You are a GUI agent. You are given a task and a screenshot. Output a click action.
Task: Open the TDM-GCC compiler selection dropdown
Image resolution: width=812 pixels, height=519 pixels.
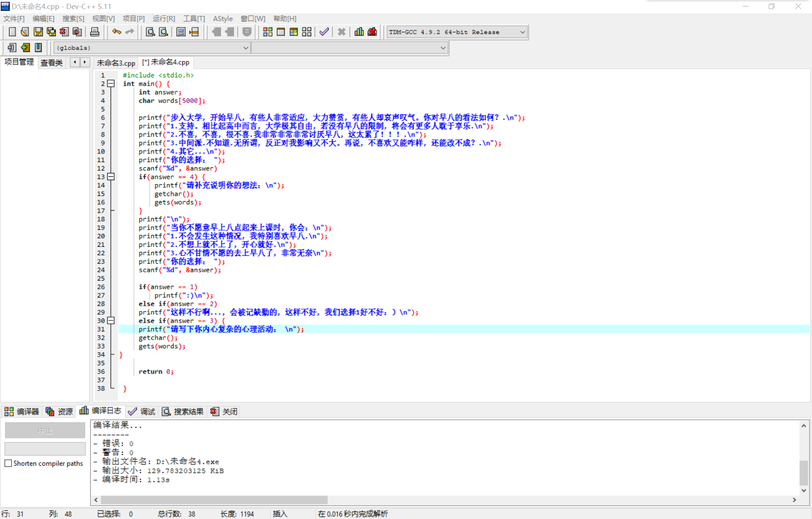tap(522, 32)
